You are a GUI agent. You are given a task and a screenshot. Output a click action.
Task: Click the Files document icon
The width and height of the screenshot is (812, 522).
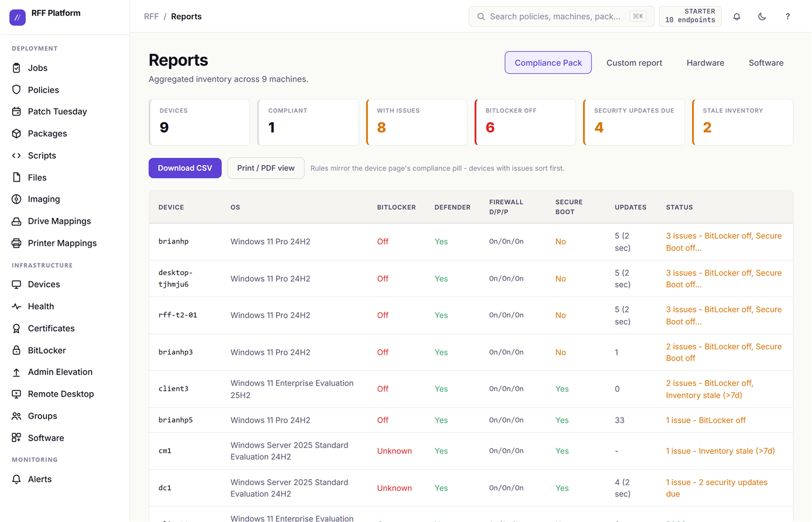(16, 177)
